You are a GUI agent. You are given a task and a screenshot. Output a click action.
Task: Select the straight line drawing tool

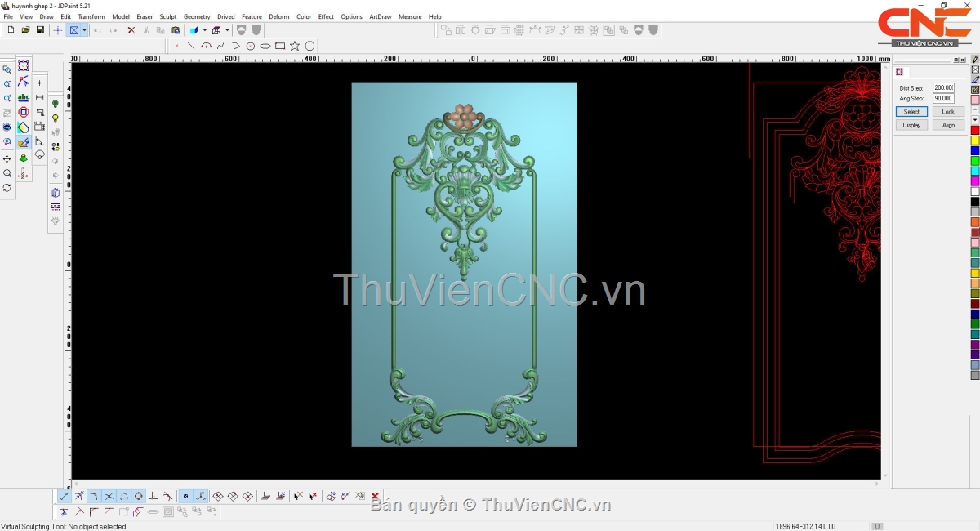tap(191, 46)
